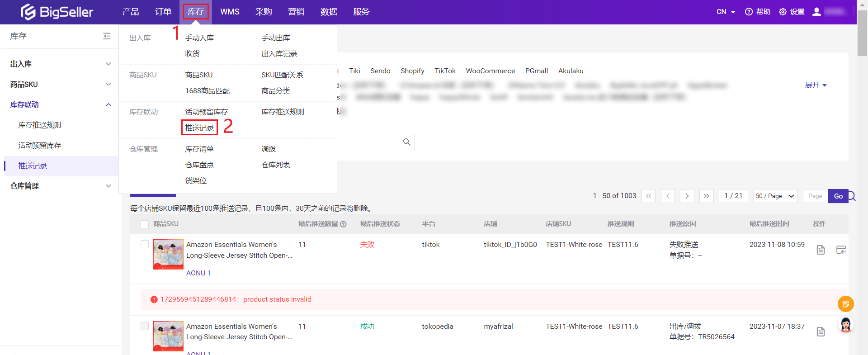
Task: Open 活动预留库存 in the sidebar
Action: pyautogui.click(x=40, y=146)
